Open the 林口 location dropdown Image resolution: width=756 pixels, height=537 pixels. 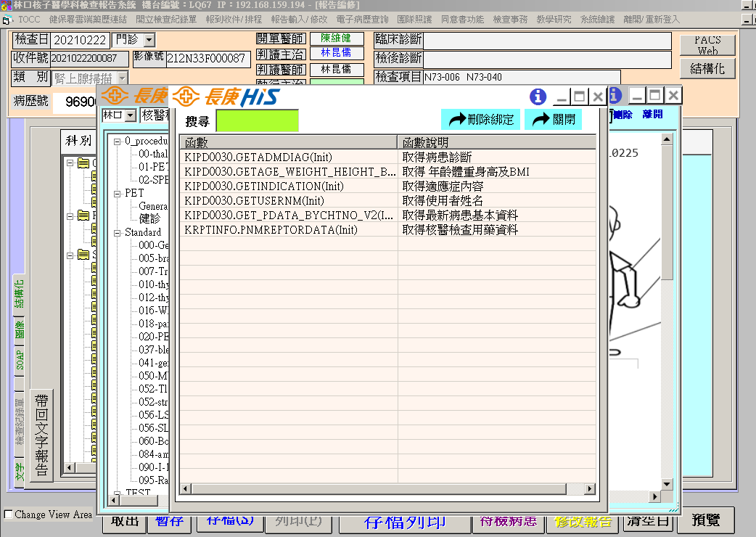click(130, 115)
